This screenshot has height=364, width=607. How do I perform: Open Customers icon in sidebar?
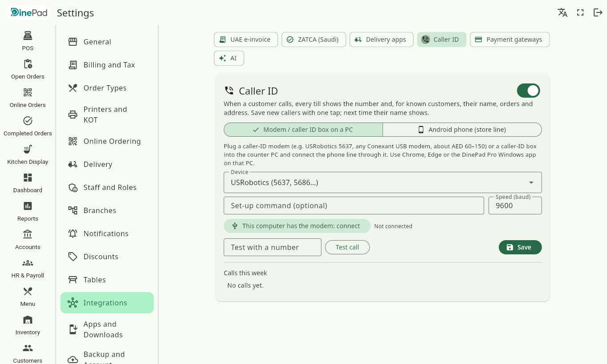tap(28, 348)
